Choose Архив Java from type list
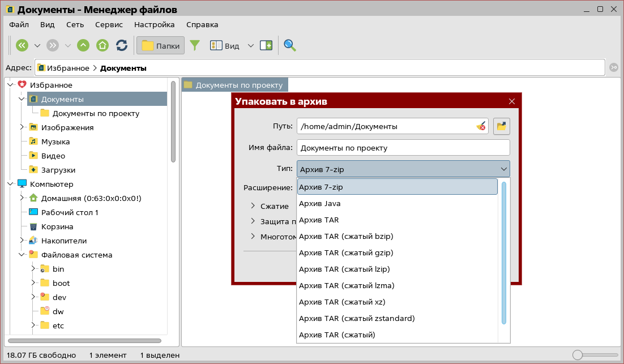Image resolution: width=624 pixels, height=364 pixels. tap(397, 204)
